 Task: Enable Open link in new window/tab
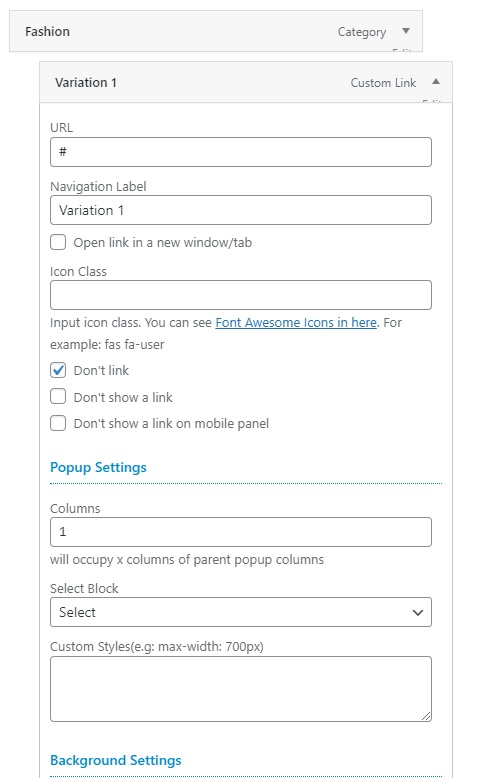58,242
